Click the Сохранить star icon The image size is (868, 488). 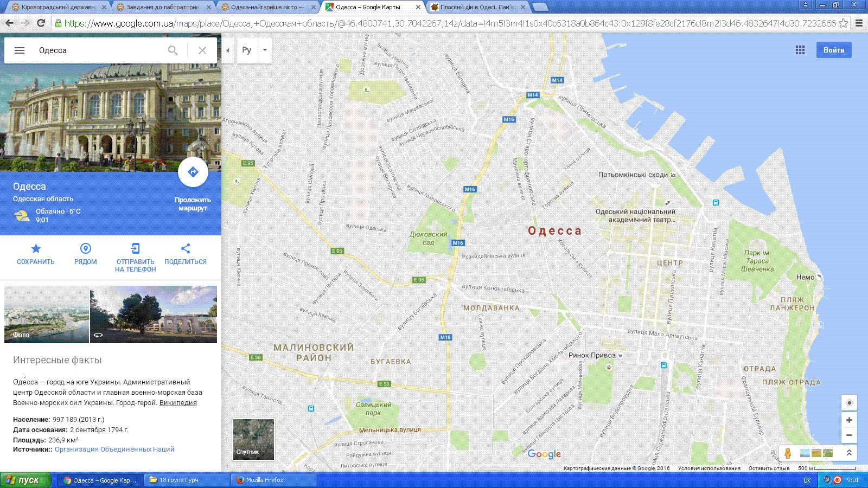click(x=36, y=248)
